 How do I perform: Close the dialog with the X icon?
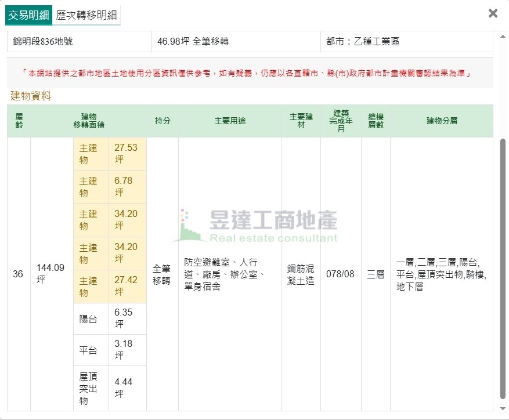click(x=492, y=13)
